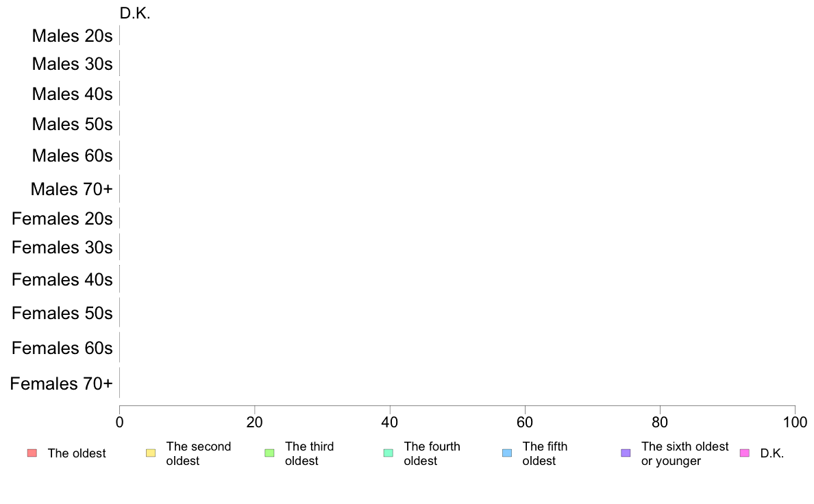Image resolution: width=814 pixels, height=504 pixels.
Task: Click the 40 tick label on the axis
Action: point(390,422)
